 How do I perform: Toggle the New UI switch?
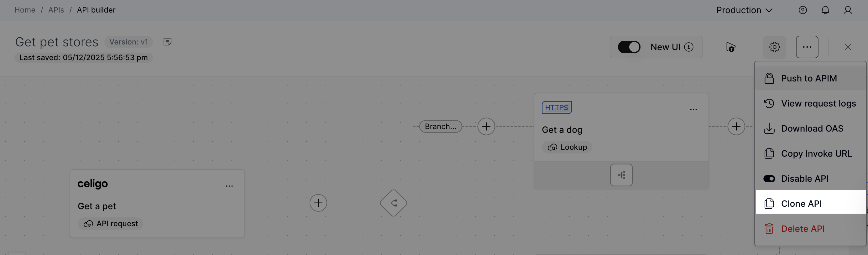point(629,47)
